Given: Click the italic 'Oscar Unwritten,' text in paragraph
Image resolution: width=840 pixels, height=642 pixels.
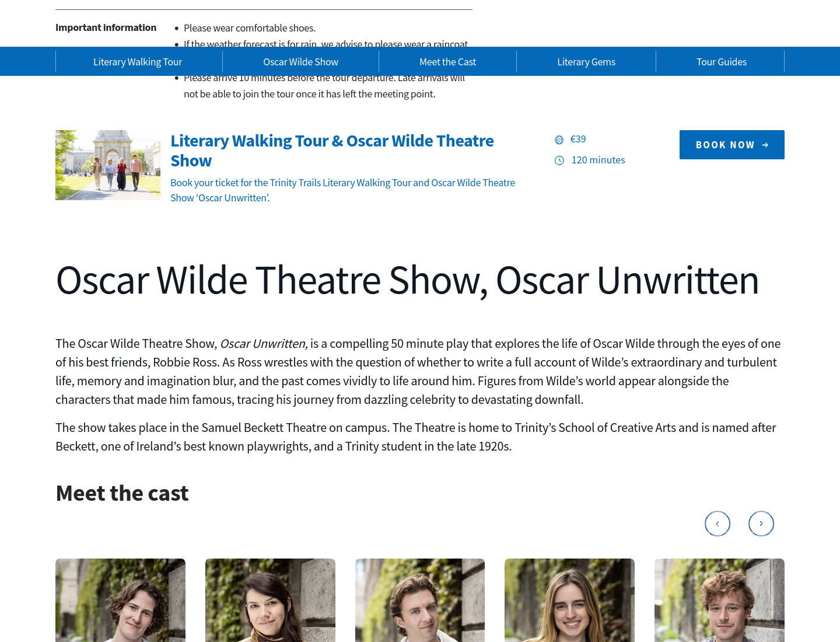Looking at the screenshot, I should click(264, 344).
